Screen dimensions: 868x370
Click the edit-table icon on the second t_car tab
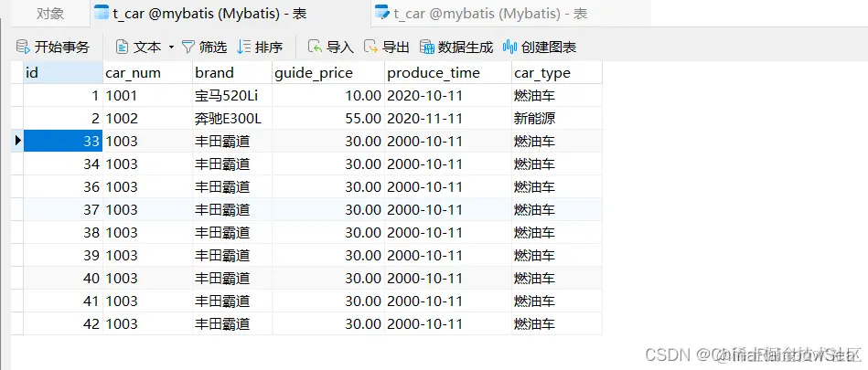tap(382, 12)
